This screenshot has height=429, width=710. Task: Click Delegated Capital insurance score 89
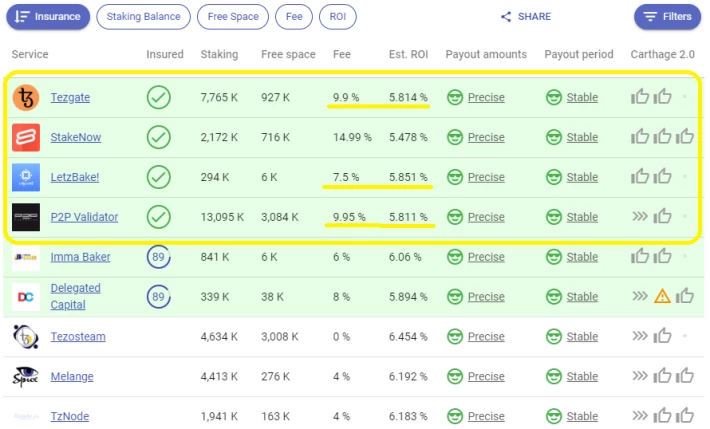(x=158, y=297)
